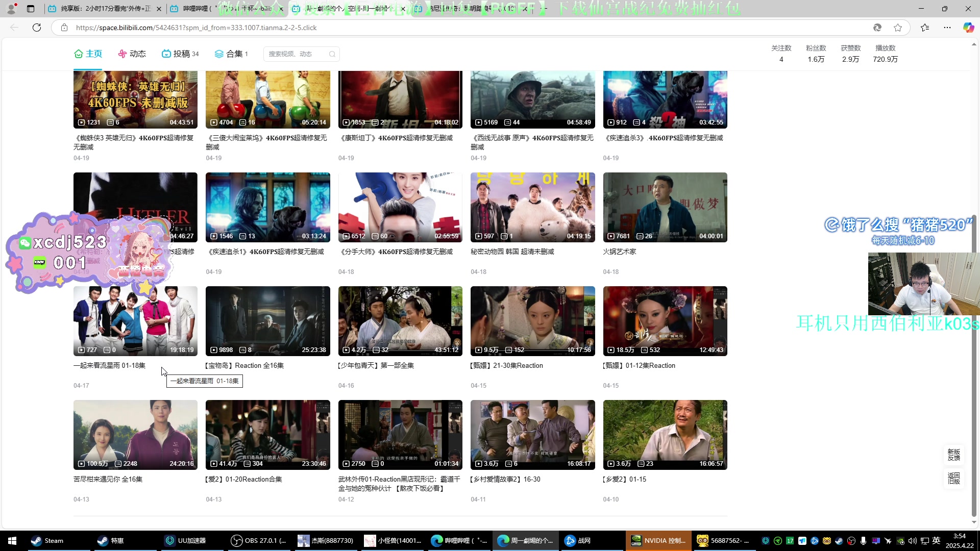Click 返回旧版 button

click(x=953, y=479)
